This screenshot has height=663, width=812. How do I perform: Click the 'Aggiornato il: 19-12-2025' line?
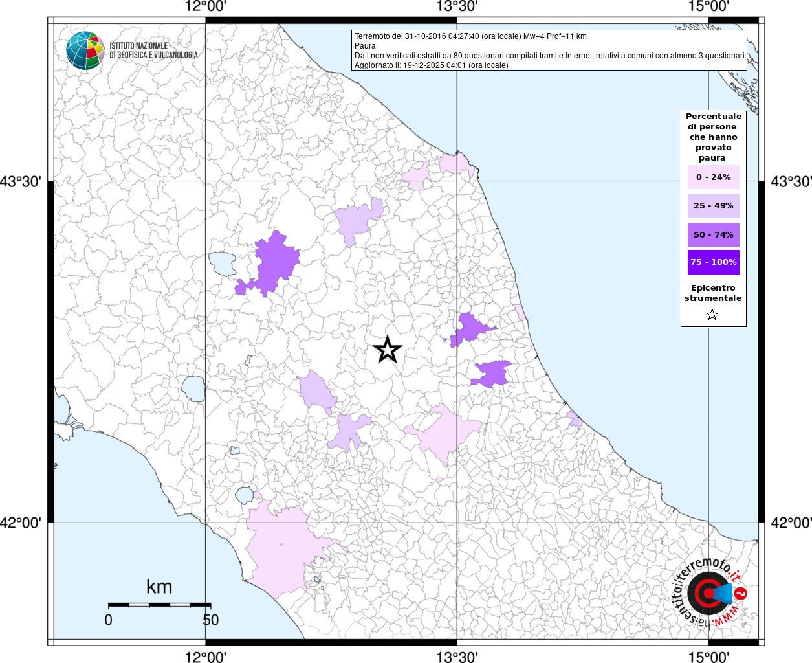(x=432, y=65)
